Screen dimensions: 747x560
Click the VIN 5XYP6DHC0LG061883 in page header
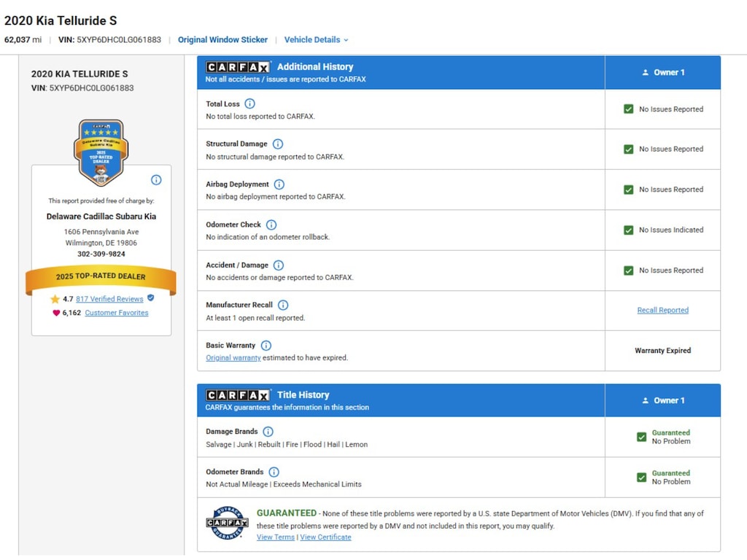click(109, 40)
